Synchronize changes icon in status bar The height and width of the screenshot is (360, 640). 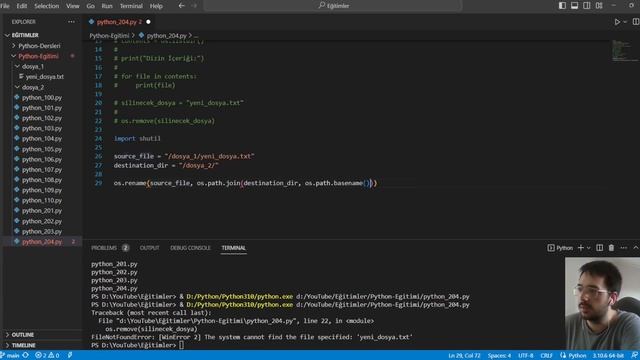(26, 356)
